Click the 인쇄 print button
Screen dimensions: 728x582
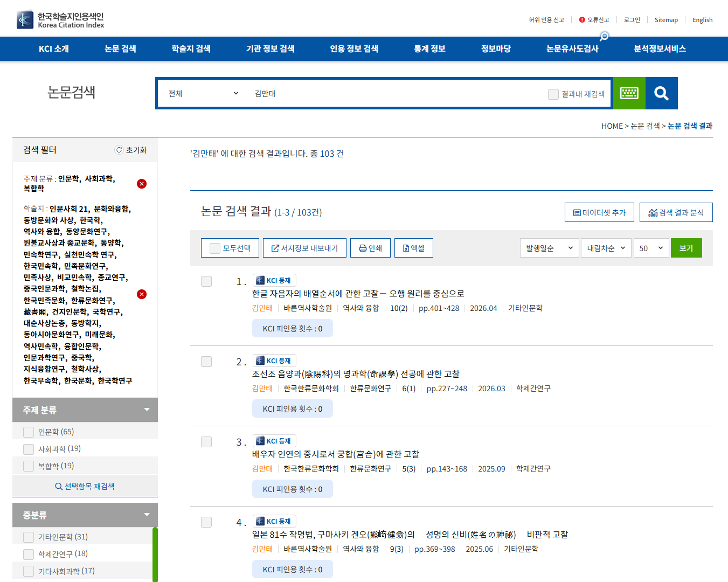(370, 248)
